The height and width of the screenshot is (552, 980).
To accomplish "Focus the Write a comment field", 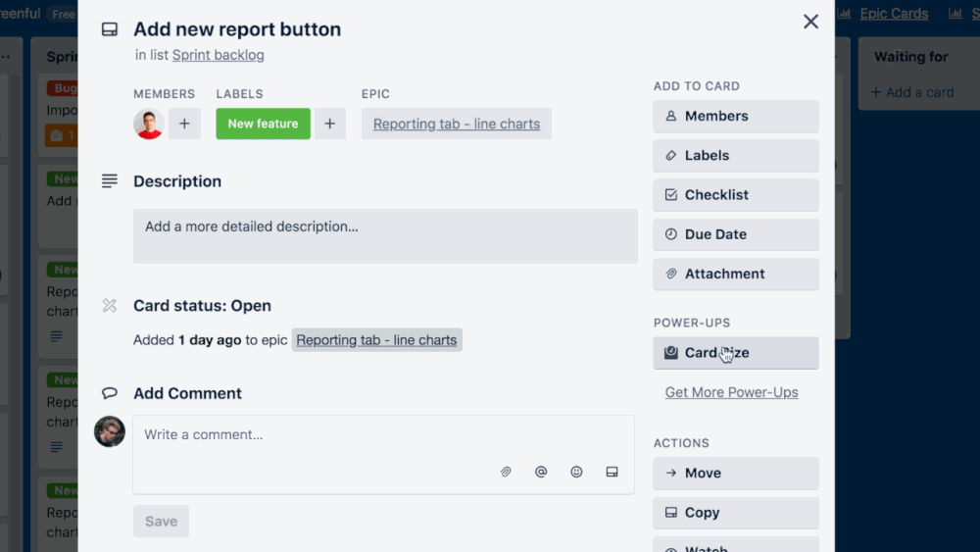I will click(384, 455).
